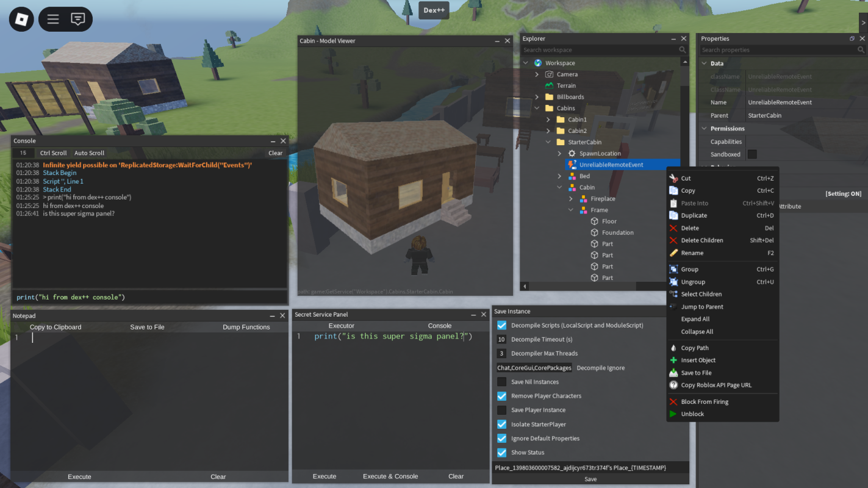868x488 pixels.
Task: Click the green plus icon beside Insert Object
Action: tap(673, 360)
